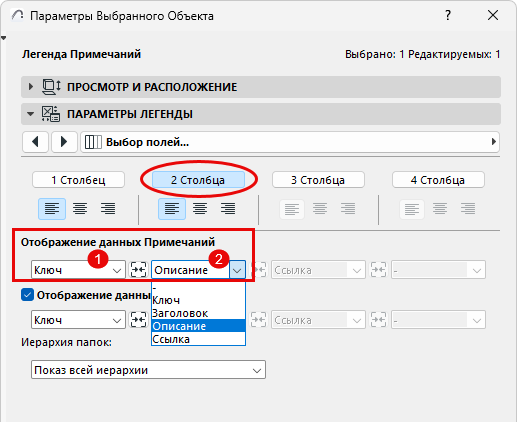The width and height of the screenshot is (517, 422).
Task: Align column 1 text right
Action: (108, 209)
